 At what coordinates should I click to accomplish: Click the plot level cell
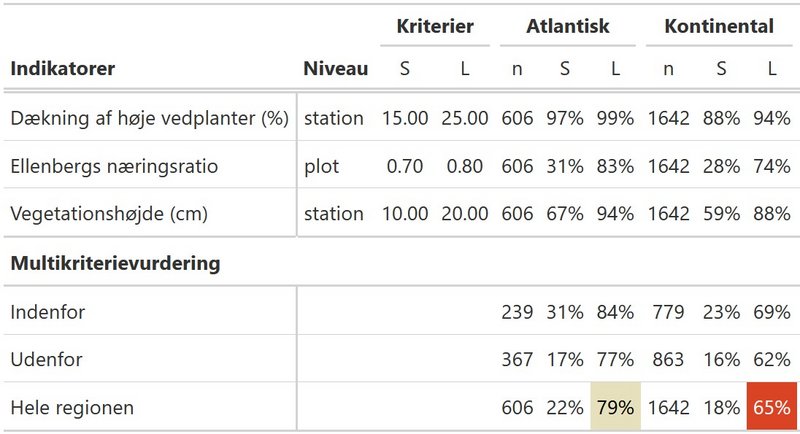pos(321,167)
